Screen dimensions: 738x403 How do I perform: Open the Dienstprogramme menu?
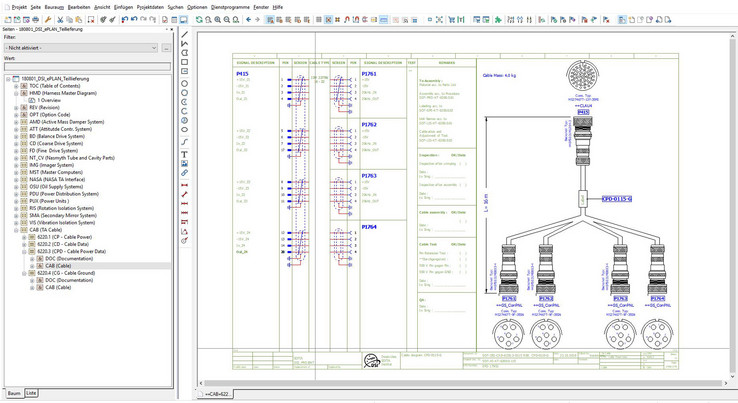click(229, 7)
